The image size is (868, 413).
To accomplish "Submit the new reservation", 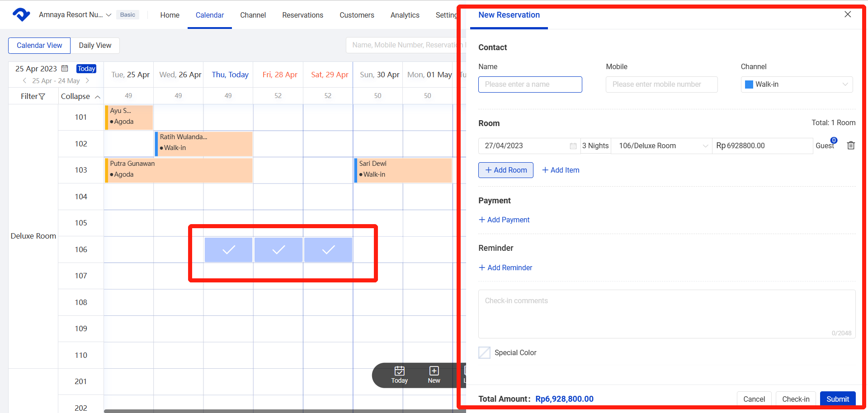I will tap(837, 399).
